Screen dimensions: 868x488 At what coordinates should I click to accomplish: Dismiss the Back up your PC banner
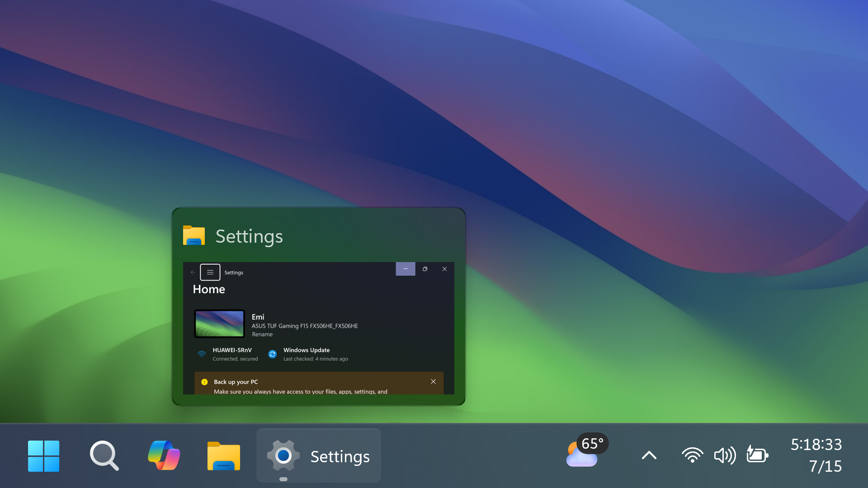433,382
